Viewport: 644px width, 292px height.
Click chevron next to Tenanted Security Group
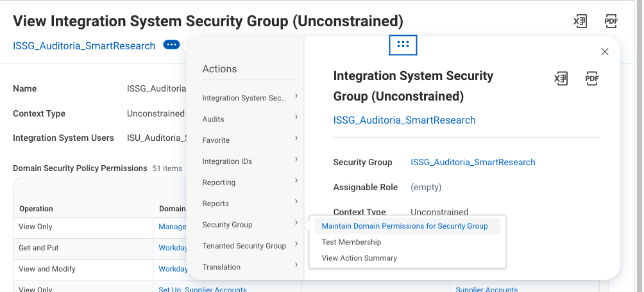pyautogui.click(x=296, y=244)
